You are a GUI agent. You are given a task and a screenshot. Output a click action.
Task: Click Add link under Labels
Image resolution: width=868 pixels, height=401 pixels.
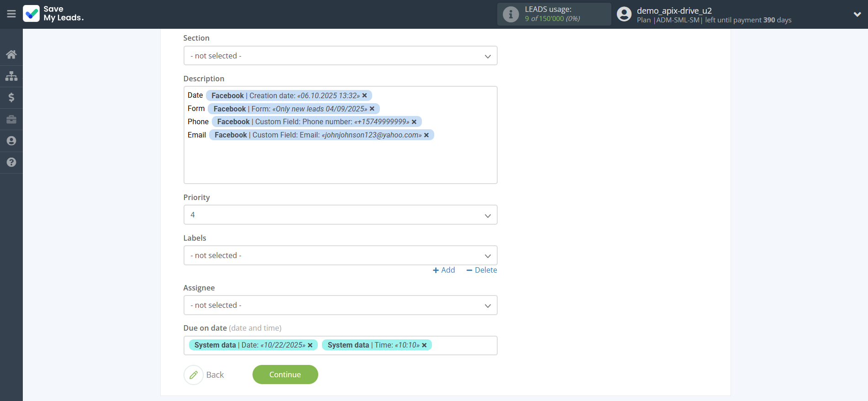point(444,270)
